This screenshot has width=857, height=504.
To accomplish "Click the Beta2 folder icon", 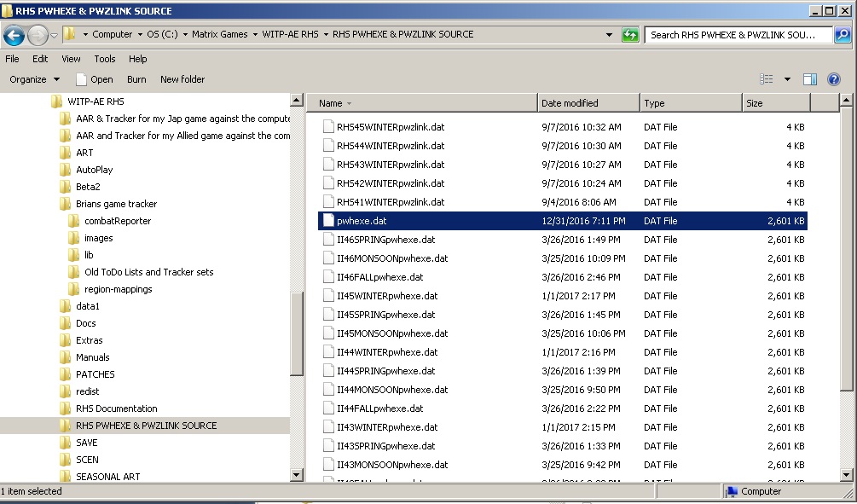I will click(x=65, y=187).
